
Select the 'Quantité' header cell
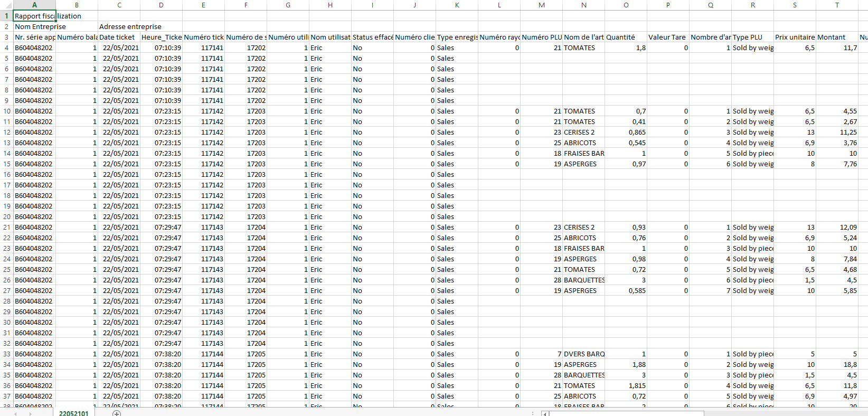(626, 37)
